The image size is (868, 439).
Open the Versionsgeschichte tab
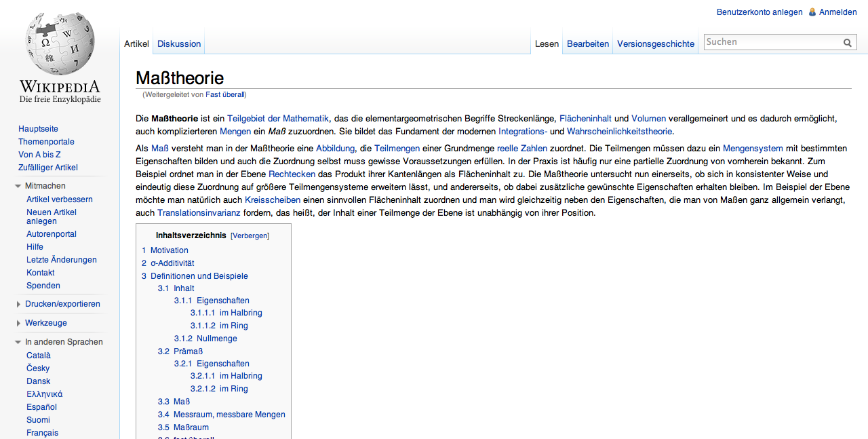[x=656, y=43]
